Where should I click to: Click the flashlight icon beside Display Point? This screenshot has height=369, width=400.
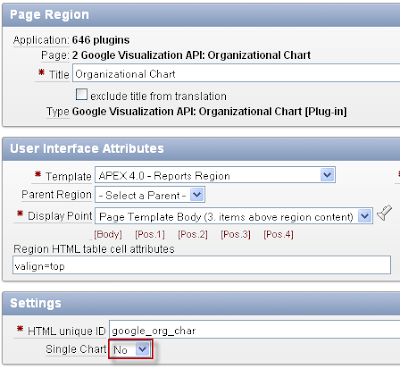click(x=384, y=213)
